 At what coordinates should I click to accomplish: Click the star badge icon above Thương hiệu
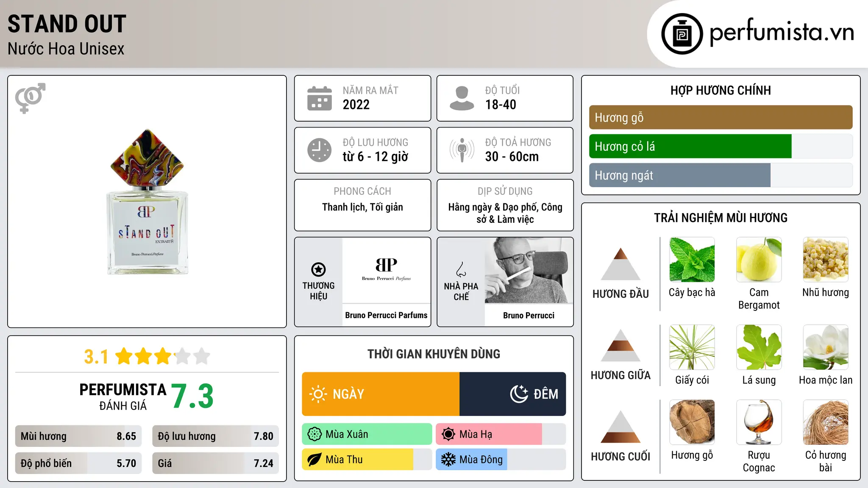click(x=318, y=269)
